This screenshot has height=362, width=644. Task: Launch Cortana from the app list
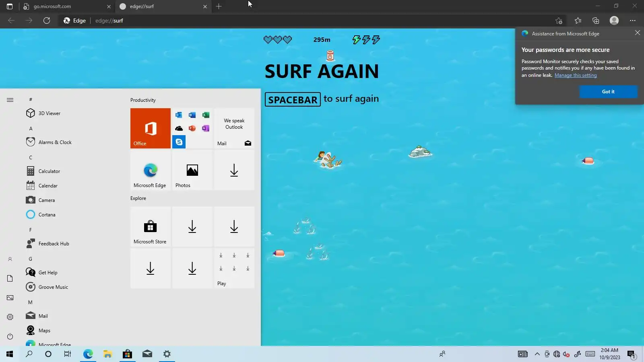pos(73,215)
